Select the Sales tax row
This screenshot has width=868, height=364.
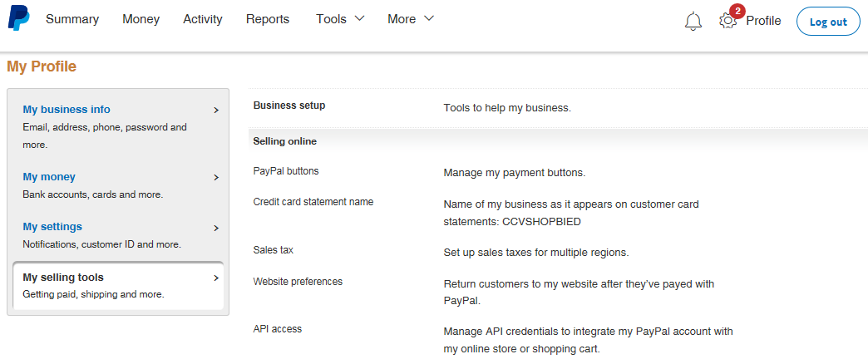274,250
